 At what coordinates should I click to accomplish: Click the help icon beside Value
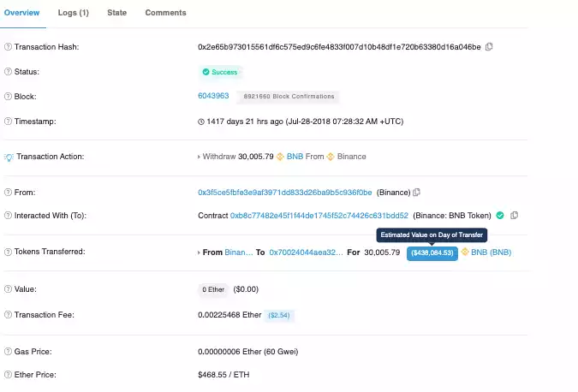coord(8,289)
